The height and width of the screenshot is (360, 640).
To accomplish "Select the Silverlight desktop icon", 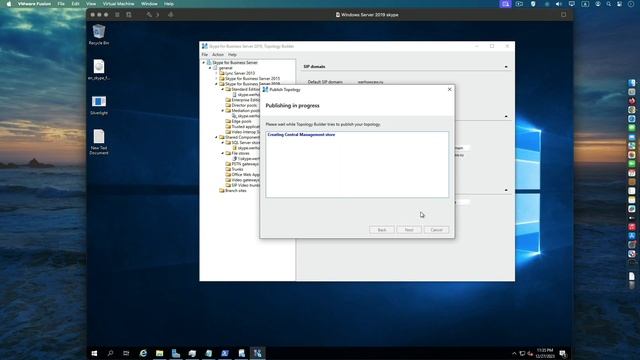I will tap(99, 105).
